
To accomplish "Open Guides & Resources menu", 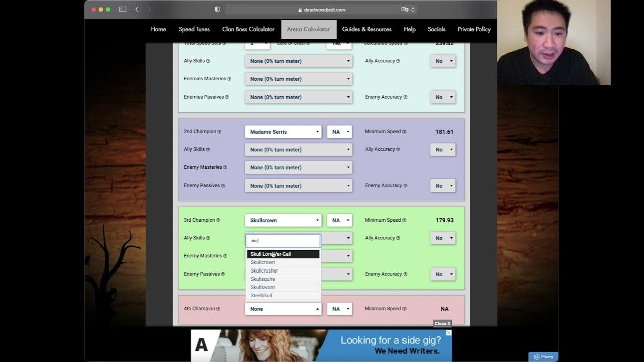I will click(367, 29).
